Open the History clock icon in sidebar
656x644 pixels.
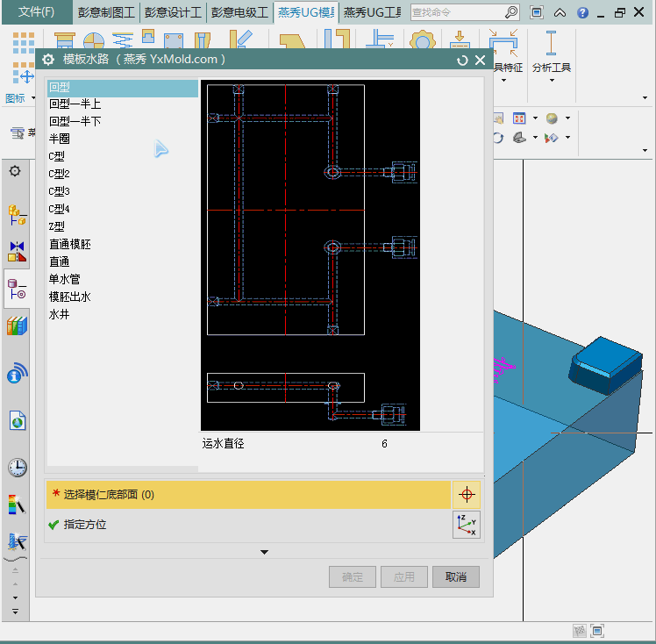pyautogui.click(x=17, y=467)
